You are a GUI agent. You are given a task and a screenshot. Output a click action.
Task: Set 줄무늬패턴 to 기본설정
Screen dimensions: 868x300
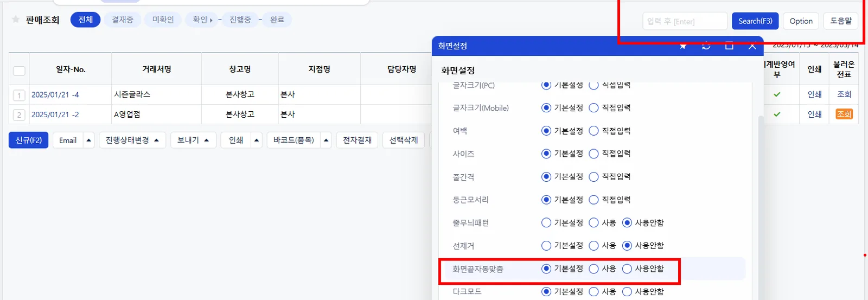point(546,223)
